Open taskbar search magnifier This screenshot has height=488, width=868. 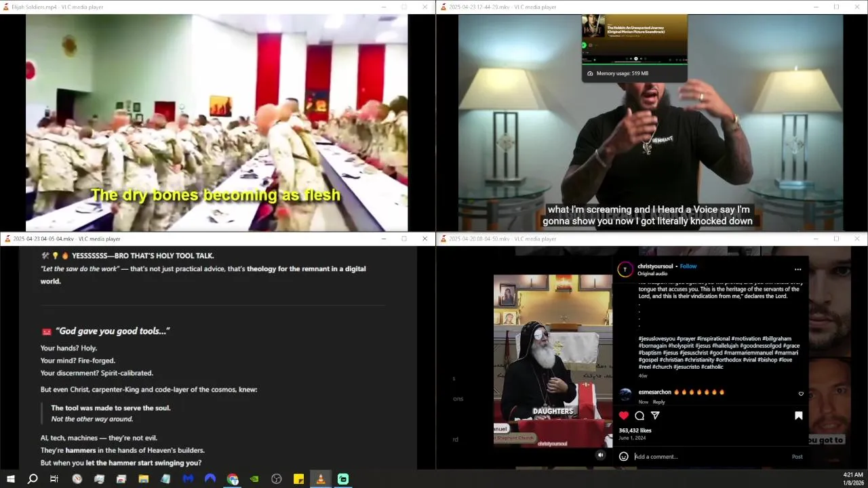tap(32, 479)
